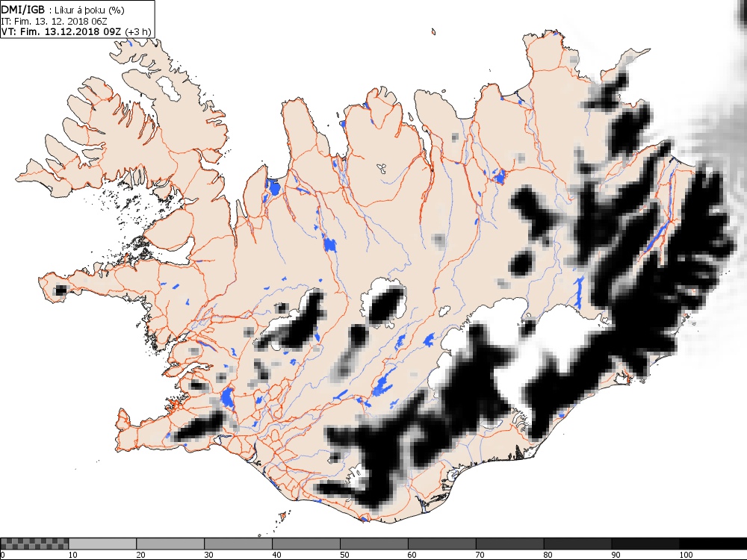Viewport: 747px width, 560px height.
Task: Click the 40–50 gray legend segment
Action: (306, 544)
